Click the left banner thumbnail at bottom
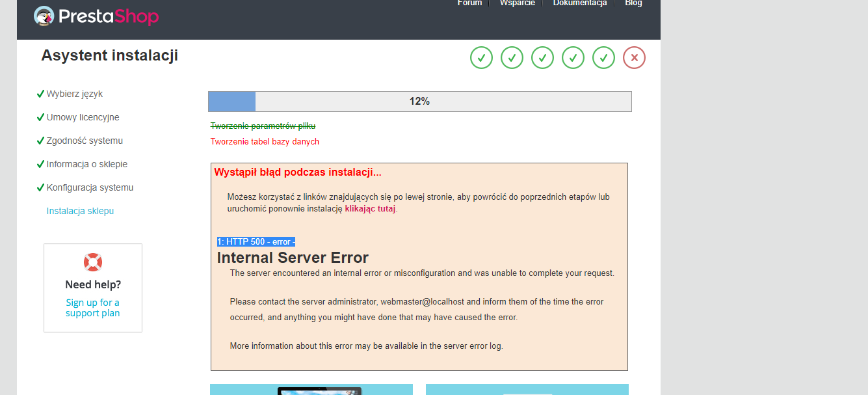Image resolution: width=868 pixels, height=395 pixels. pos(311,389)
